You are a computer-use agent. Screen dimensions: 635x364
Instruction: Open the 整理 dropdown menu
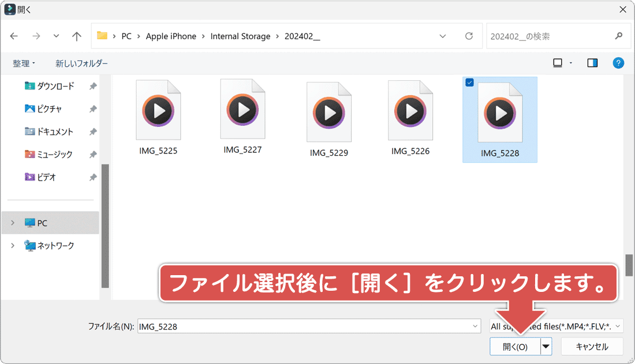pyautogui.click(x=23, y=63)
